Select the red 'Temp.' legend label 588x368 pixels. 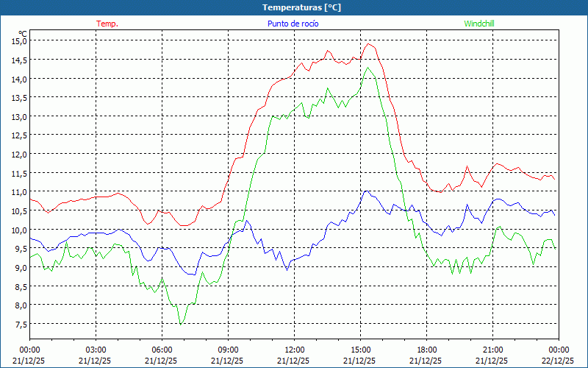pyautogui.click(x=107, y=24)
